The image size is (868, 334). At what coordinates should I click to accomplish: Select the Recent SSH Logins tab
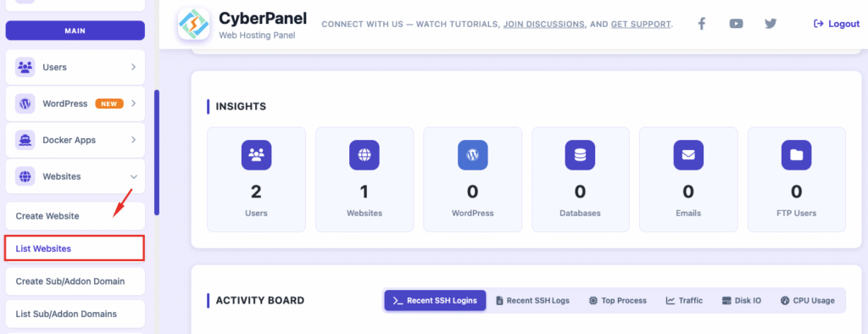coord(435,300)
